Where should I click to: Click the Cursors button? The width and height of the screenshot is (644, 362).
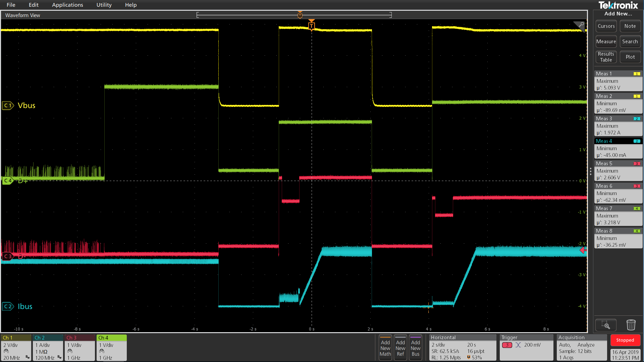click(606, 26)
